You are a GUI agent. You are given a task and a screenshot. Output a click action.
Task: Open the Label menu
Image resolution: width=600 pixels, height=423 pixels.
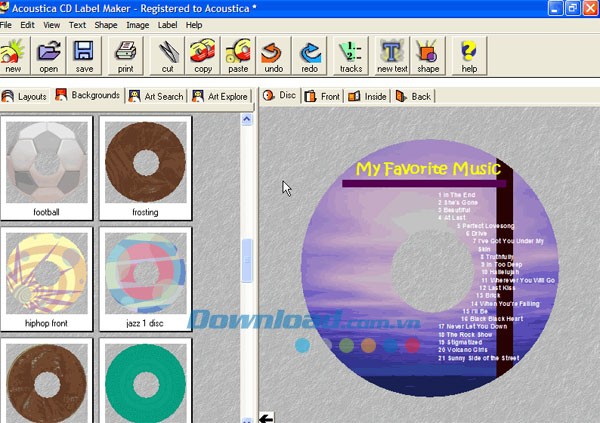[167, 25]
